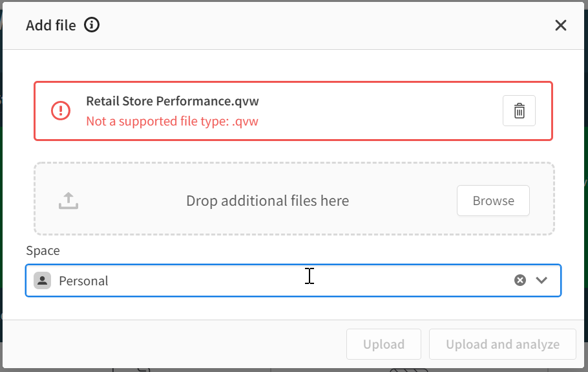
Task: Click the 'Not a supported file type' message
Action: [x=172, y=121]
